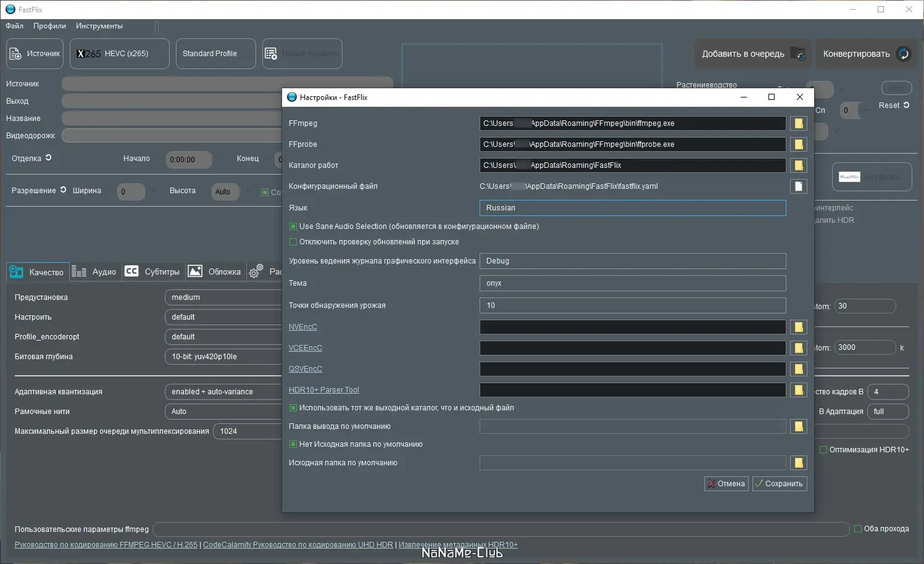The image size is (924, 564).
Task: Click Пользовательские параметры ffmpeg input field
Action: 501,529
